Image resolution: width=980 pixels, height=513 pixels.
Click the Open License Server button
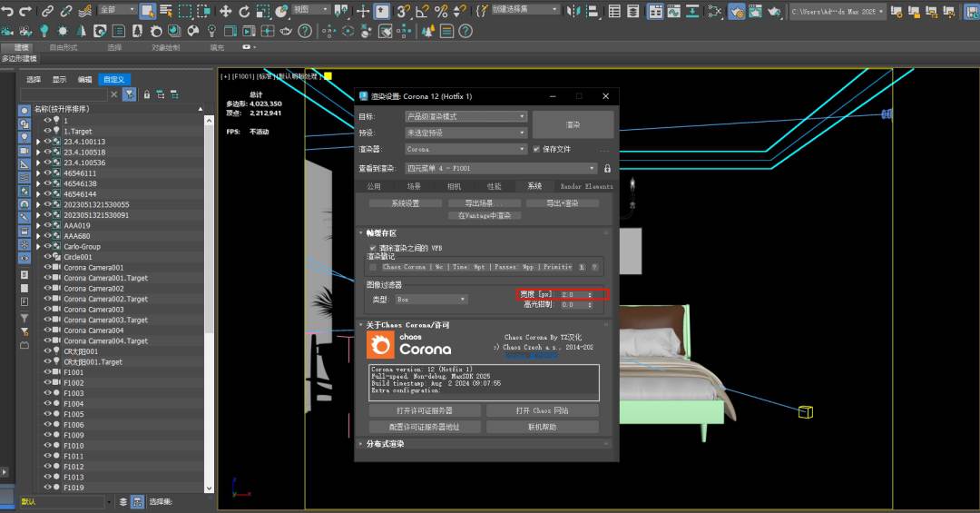[425, 410]
